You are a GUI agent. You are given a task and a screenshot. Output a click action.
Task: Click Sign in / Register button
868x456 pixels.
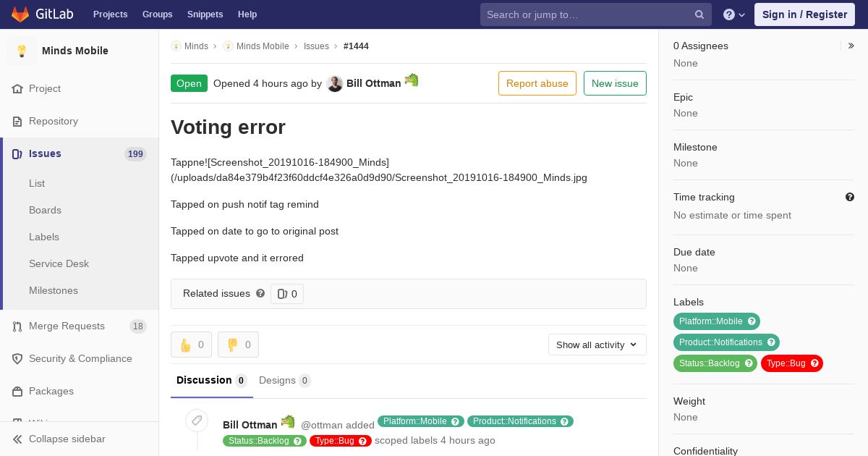pos(804,14)
